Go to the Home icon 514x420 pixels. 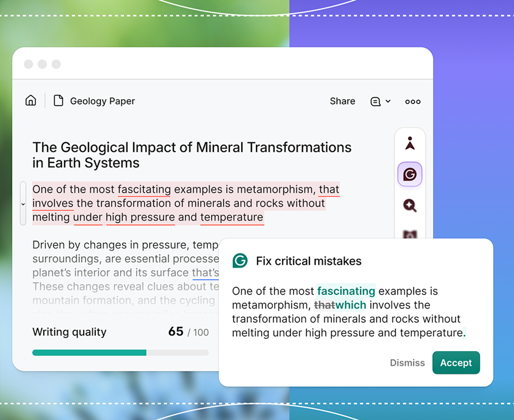31,100
